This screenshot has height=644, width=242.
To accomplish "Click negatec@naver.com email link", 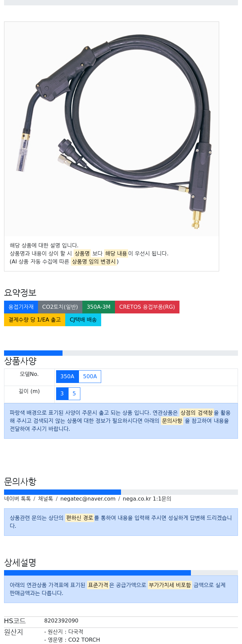I will coord(88,499).
